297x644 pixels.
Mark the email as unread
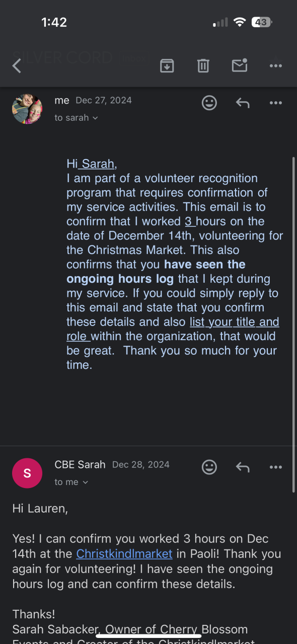(240, 65)
